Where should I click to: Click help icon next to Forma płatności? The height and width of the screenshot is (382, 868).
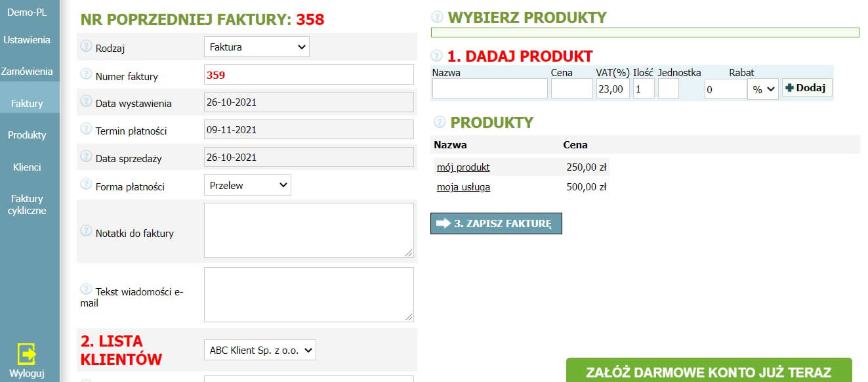click(x=85, y=184)
